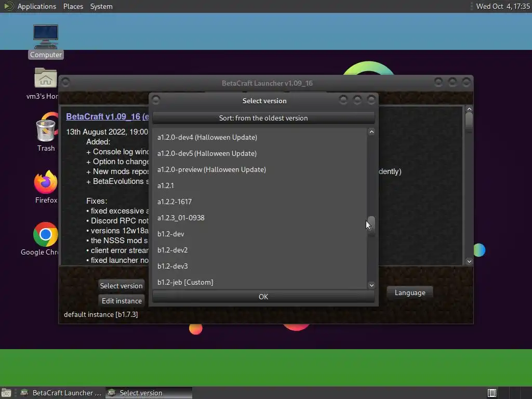Open the System menu
This screenshot has width=532, height=399.
101,6
